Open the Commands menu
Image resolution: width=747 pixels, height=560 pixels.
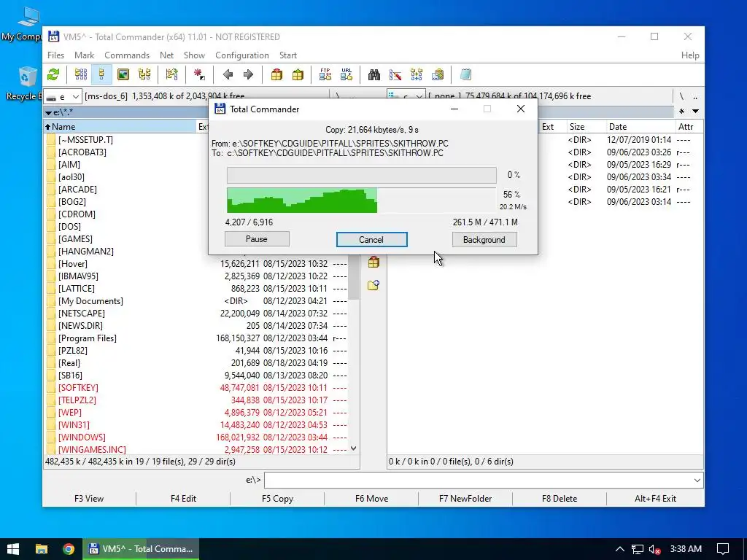click(x=127, y=55)
